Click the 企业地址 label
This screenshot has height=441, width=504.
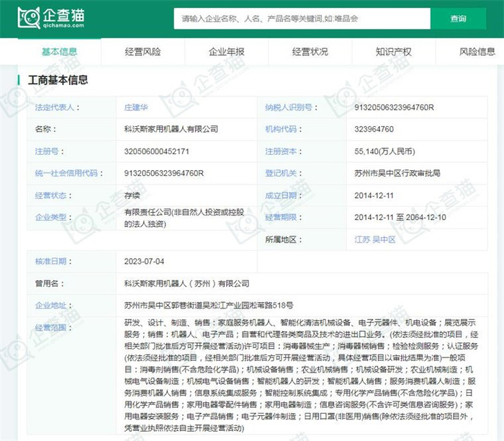50,306
